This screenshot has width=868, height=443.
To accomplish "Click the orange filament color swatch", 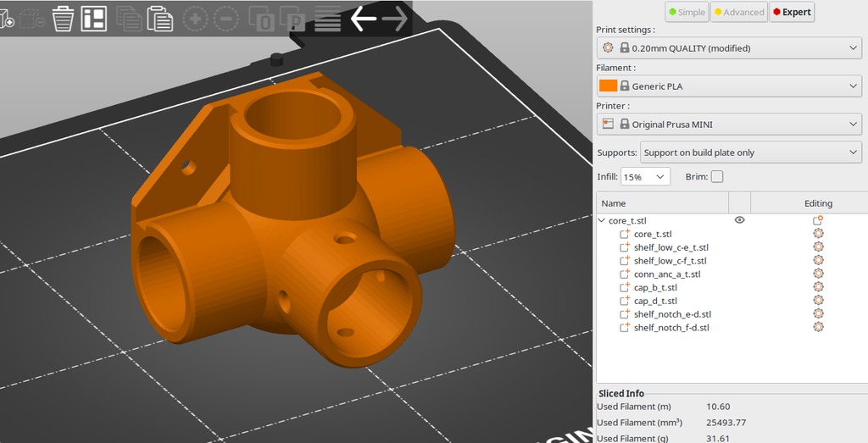I will click(x=608, y=86).
